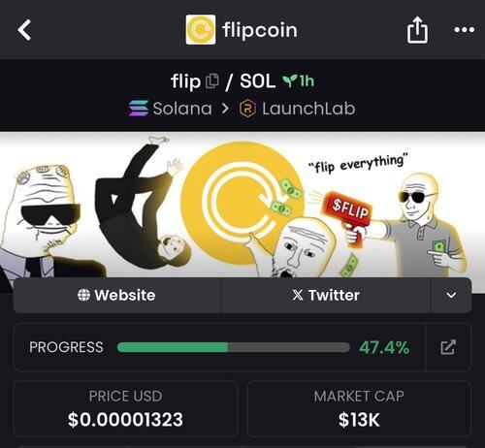Open the three-dot more options menu
Screen dimensions: 485x448
[464, 30]
